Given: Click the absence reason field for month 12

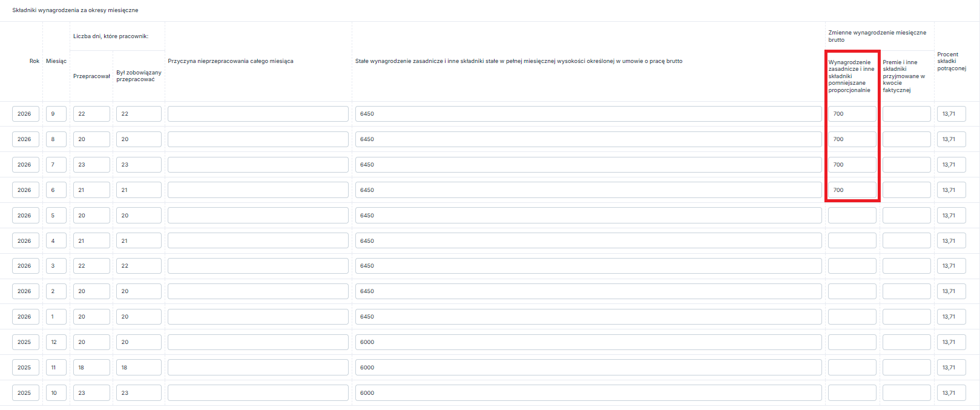Looking at the screenshot, I should (x=258, y=342).
